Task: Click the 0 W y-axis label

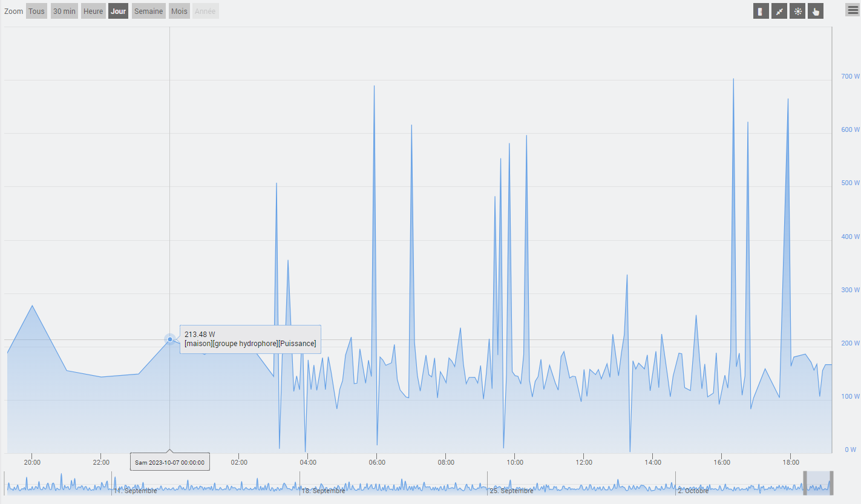Action: (x=850, y=450)
